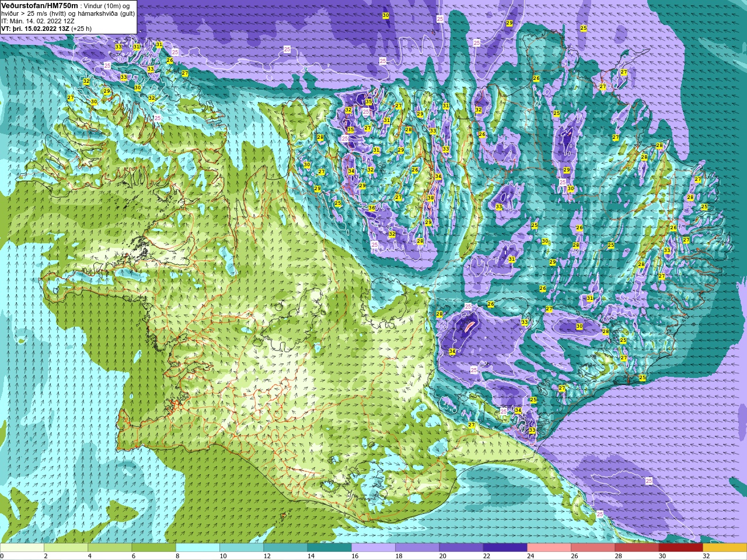Click the yellow "36" gust label on the map
Screen dimensions: 747x560
[372, 208]
